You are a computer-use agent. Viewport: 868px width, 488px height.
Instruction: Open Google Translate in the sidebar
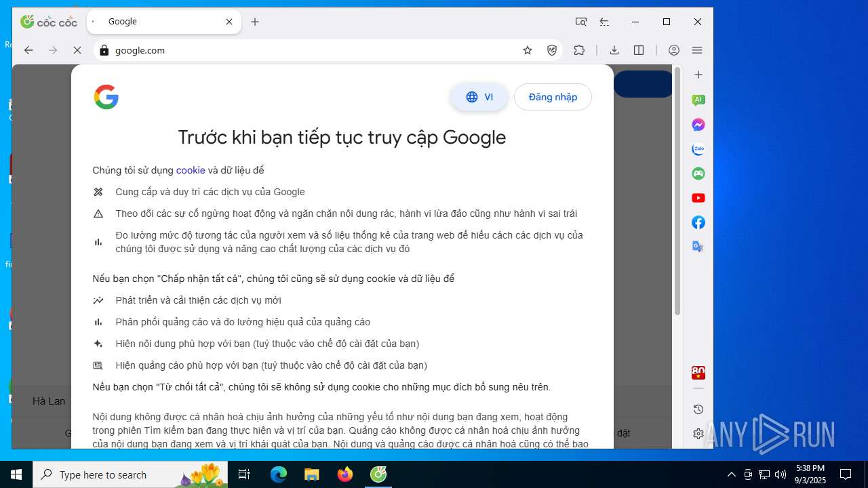coord(698,247)
